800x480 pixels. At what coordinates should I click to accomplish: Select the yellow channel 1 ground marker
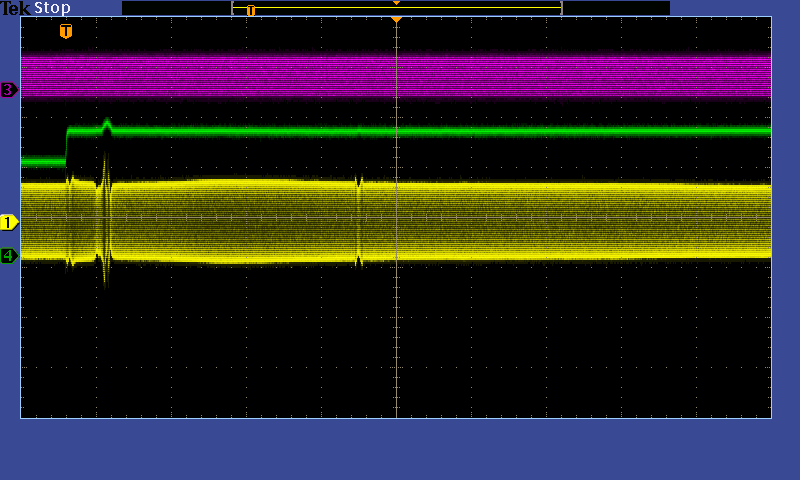coord(9,222)
